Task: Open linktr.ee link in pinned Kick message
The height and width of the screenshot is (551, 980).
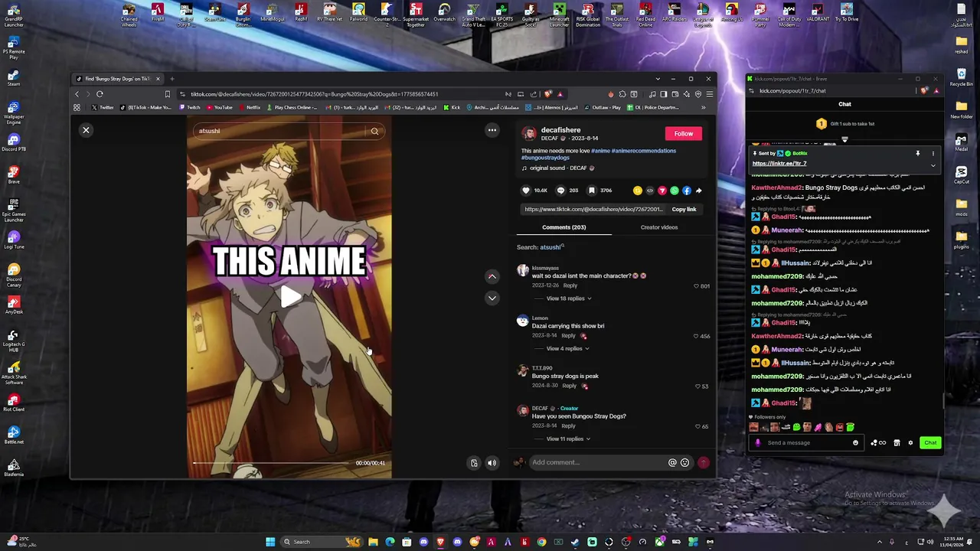Action: click(779, 163)
